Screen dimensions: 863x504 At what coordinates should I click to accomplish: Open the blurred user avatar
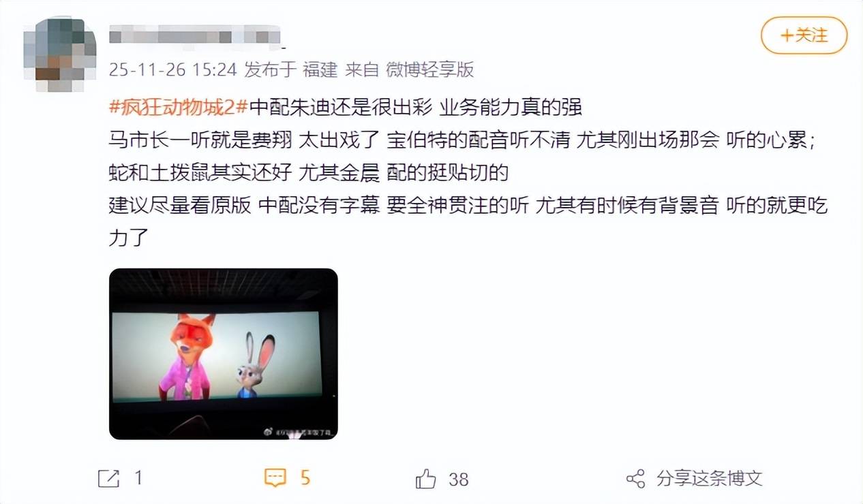(x=59, y=54)
